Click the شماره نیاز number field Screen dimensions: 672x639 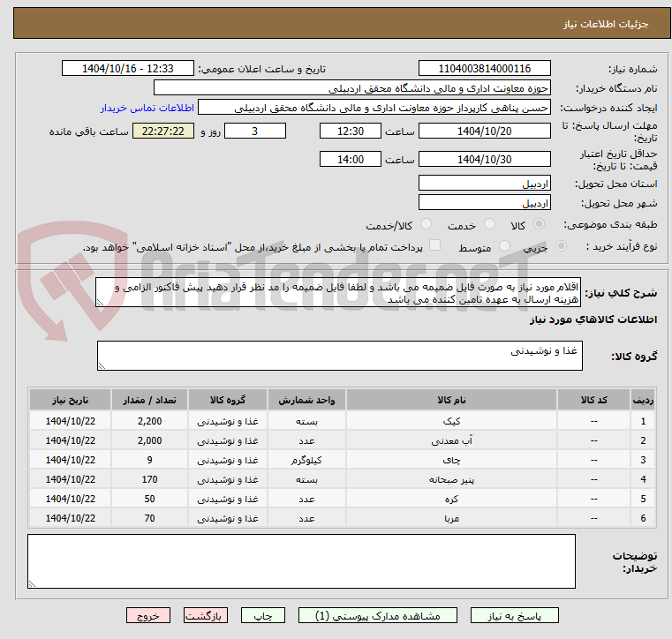[484, 69]
